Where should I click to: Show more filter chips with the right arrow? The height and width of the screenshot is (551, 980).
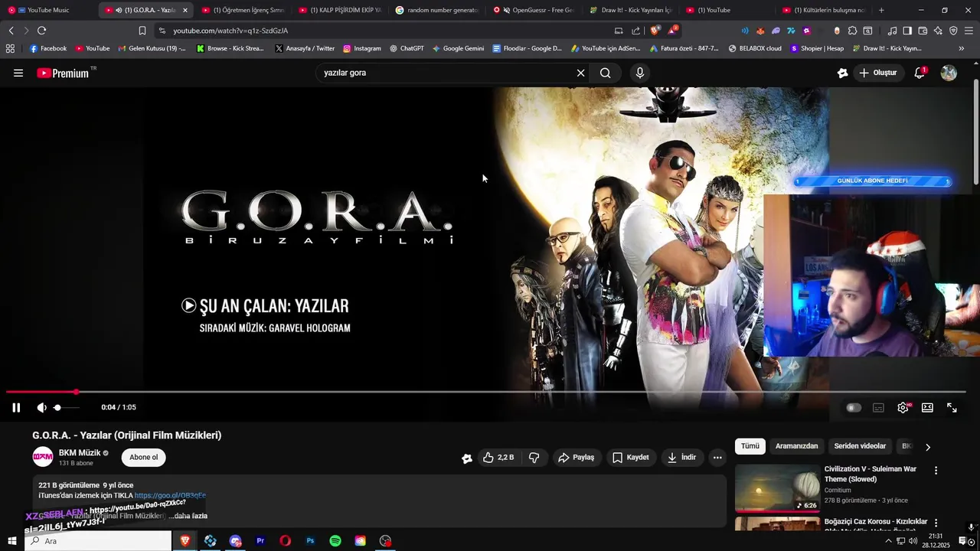pos(928,447)
